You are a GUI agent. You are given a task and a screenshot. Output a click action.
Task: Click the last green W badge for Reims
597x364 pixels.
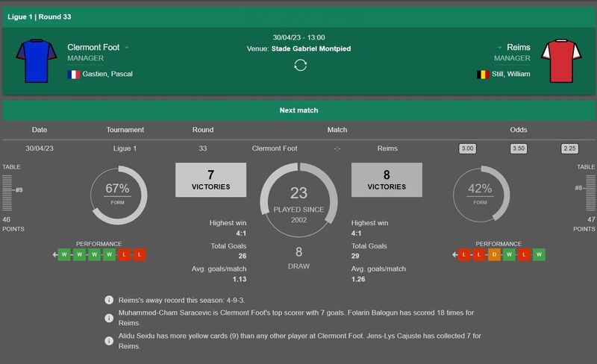(539, 254)
